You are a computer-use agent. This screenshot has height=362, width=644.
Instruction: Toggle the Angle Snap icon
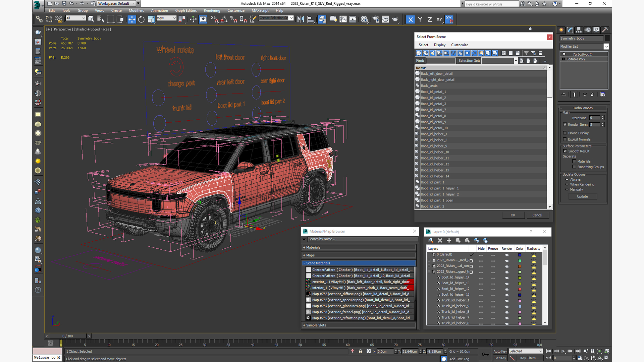click(224, 19)
